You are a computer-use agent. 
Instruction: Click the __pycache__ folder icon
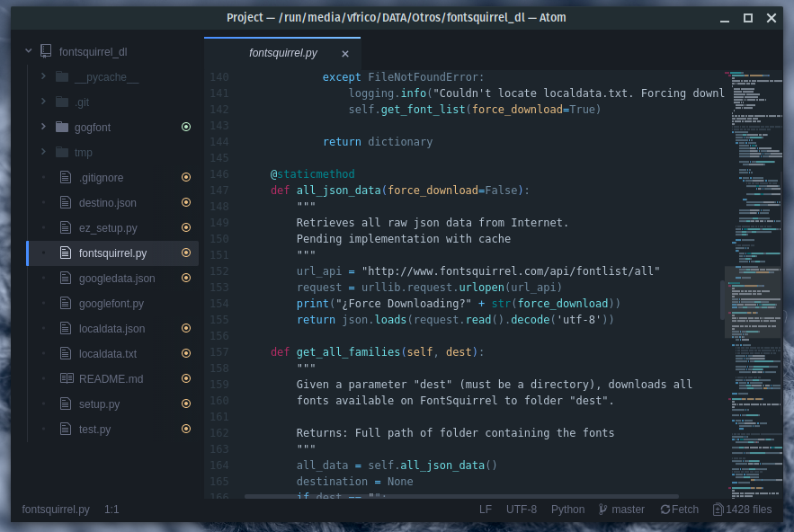coord(62,77)
